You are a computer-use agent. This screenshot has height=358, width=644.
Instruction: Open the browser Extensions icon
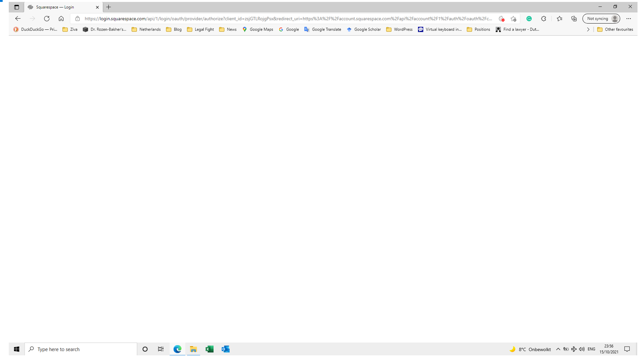click(544, 18)
